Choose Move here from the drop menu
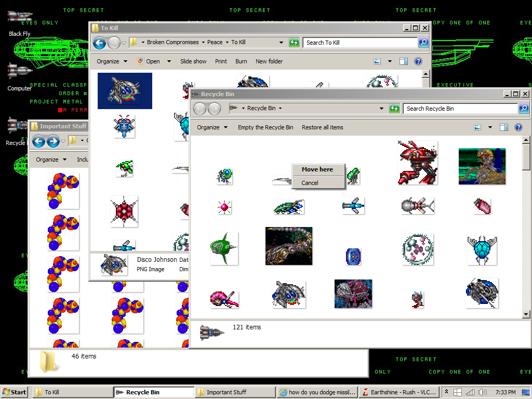The height and width of the screenshot is (399, 532). tap(317, 169)
